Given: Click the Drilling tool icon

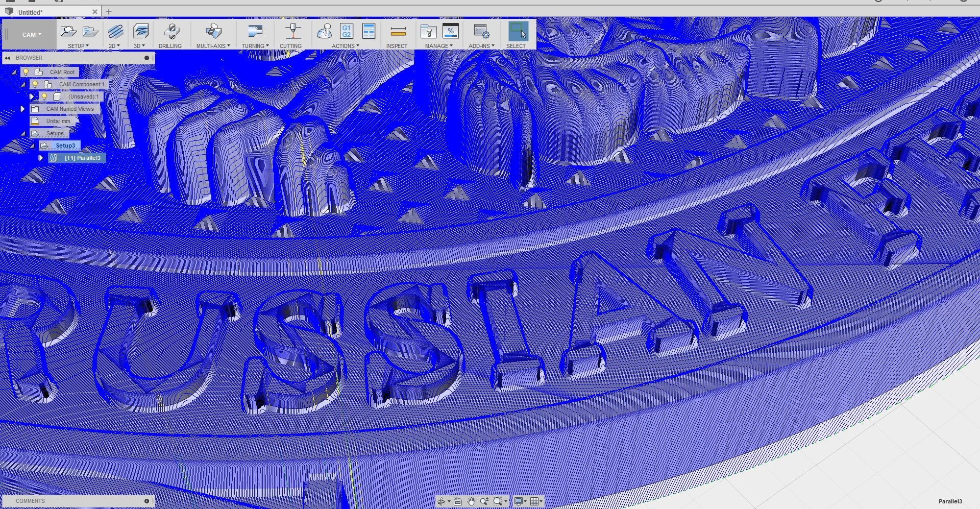Looking at the screenshot, I should click(171, 32).
